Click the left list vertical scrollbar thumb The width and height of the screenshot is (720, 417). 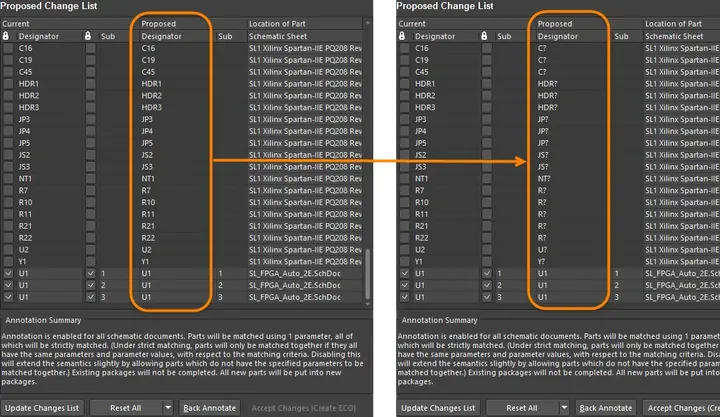pos(367,274)
